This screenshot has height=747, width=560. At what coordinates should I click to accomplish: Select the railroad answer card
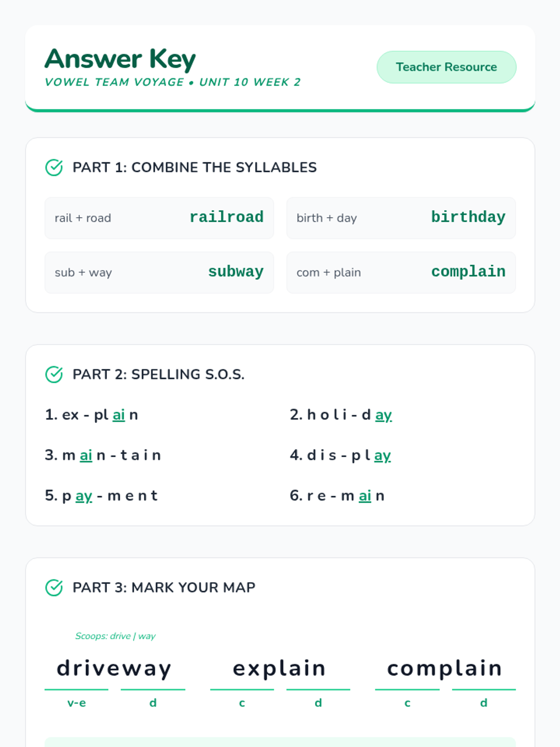click(159, 218)
